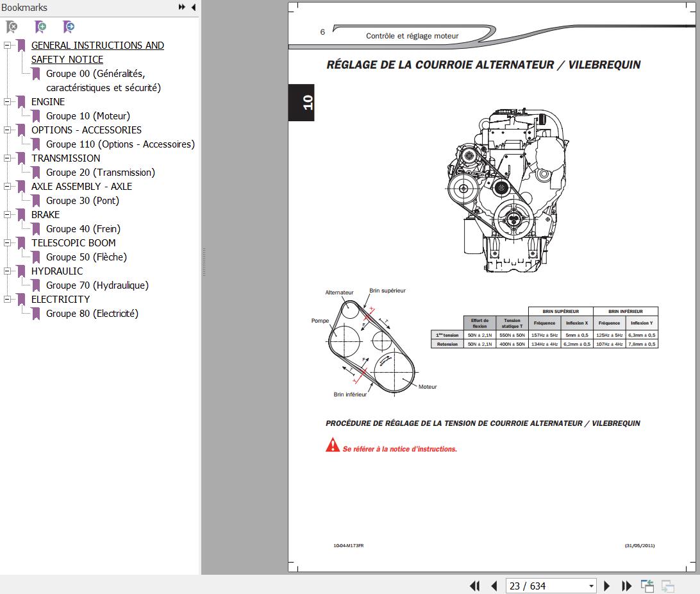Open GENERAL INSTRUCTIONS AND SAFETY NOTICE bookmark

pos(97,52)
